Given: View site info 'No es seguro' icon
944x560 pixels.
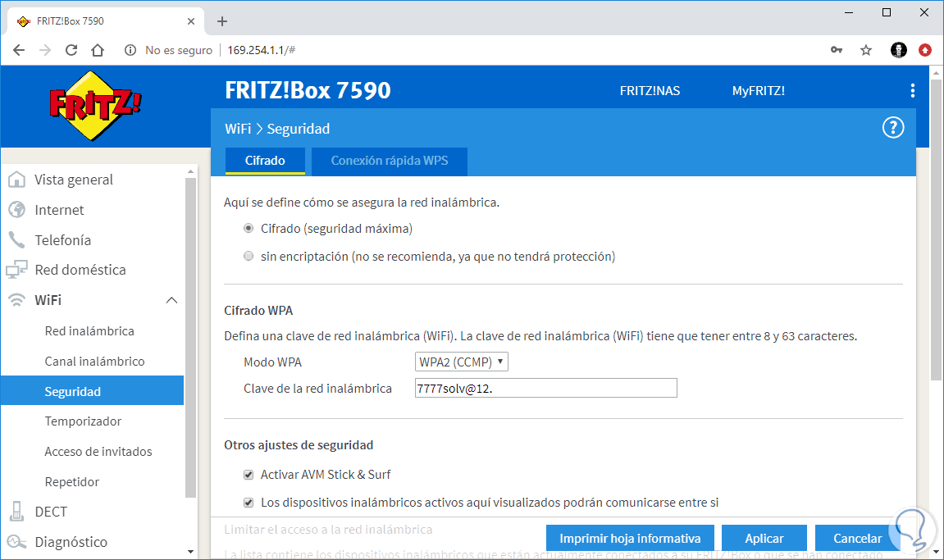Looking at the screenshot, I should tap(130, 50).
